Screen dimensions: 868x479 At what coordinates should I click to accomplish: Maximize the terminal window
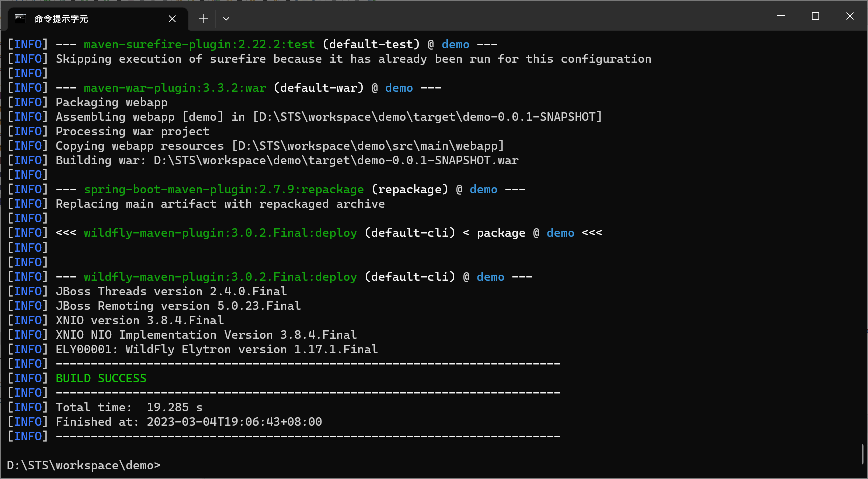tap(815, 16)
